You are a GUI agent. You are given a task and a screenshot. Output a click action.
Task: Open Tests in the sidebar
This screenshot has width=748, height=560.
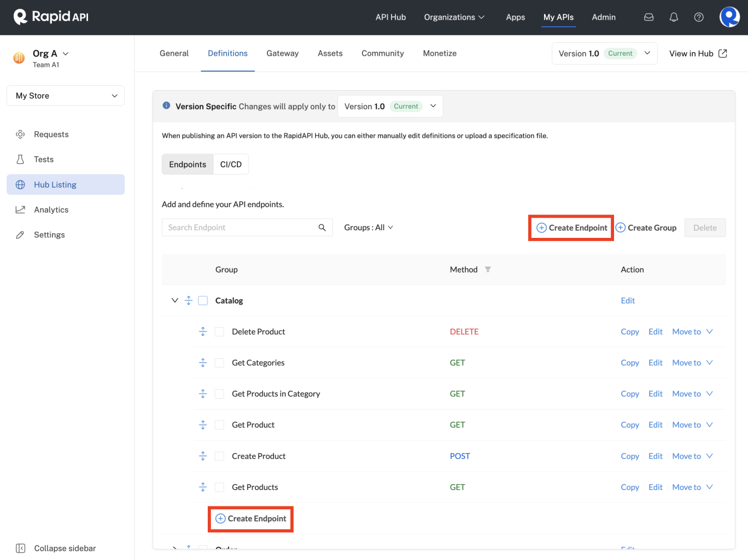coord(66,160)
